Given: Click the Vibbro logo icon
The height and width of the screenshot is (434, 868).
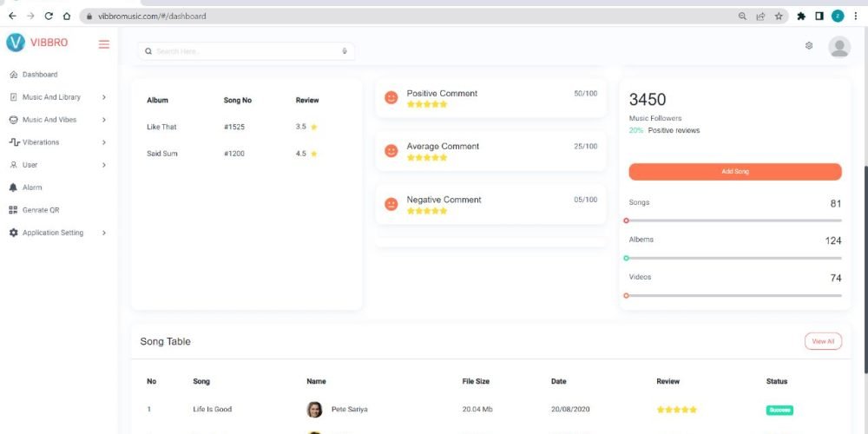Looking at the screenshot, I should tap(16, 43).
